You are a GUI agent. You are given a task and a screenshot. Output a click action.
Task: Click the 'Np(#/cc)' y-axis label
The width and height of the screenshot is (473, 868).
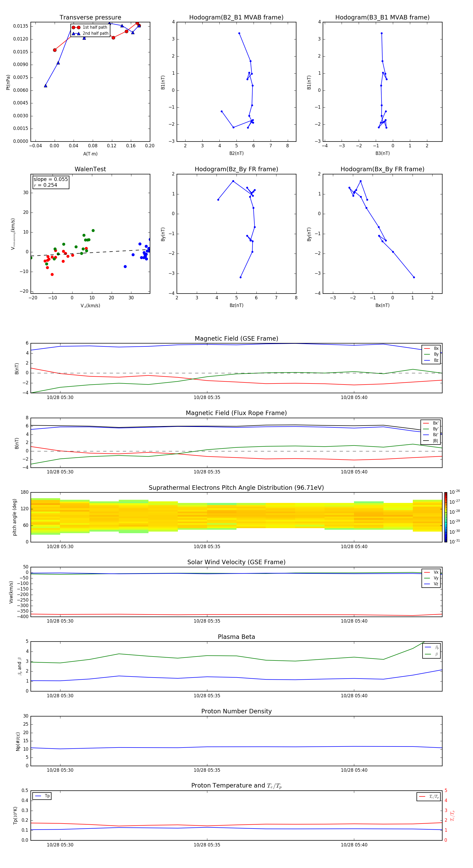click(18, 741)
